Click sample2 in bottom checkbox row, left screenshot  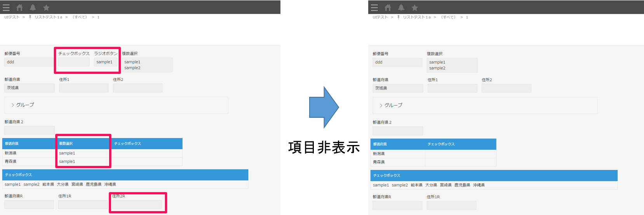point(31,184)
